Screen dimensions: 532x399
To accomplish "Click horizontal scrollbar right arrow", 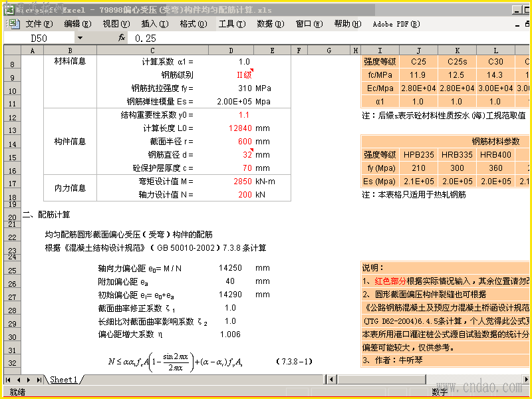I will click(525, 379).
